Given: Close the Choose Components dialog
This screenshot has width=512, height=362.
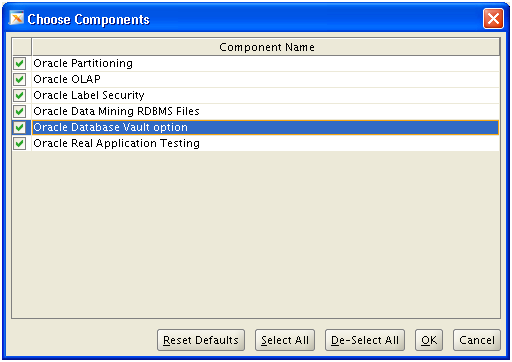Looking at the screenshot, I should tap(493, 19).
